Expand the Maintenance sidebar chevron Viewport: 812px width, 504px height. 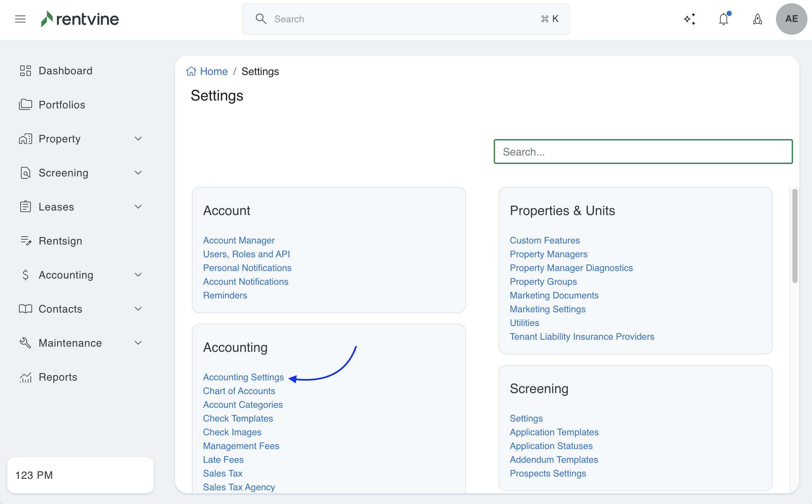click(x=138, y=343)
